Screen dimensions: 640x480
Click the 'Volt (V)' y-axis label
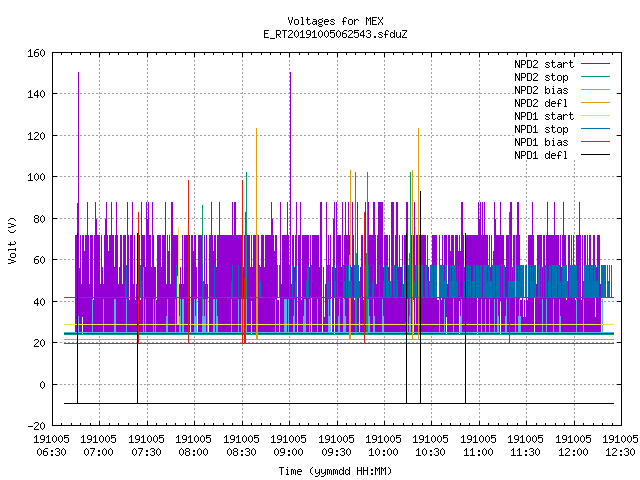pyautogui.click(x=12, y=240)
